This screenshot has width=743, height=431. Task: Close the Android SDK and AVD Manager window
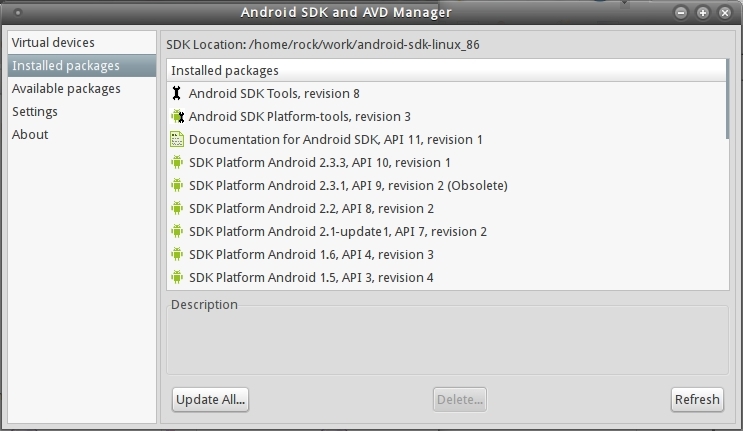[725, 13]
